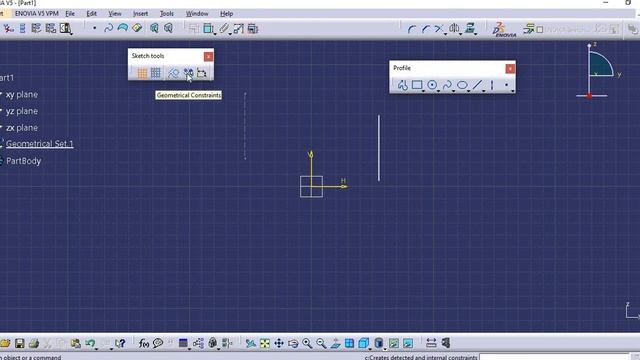Select the Ellipse tool in Profile
The width and height of the screenshot is (640, 360).
click(462, 85)
